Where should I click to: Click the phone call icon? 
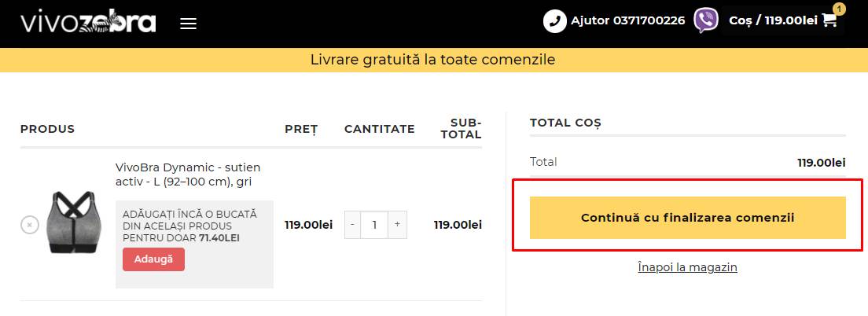(555, 21)
